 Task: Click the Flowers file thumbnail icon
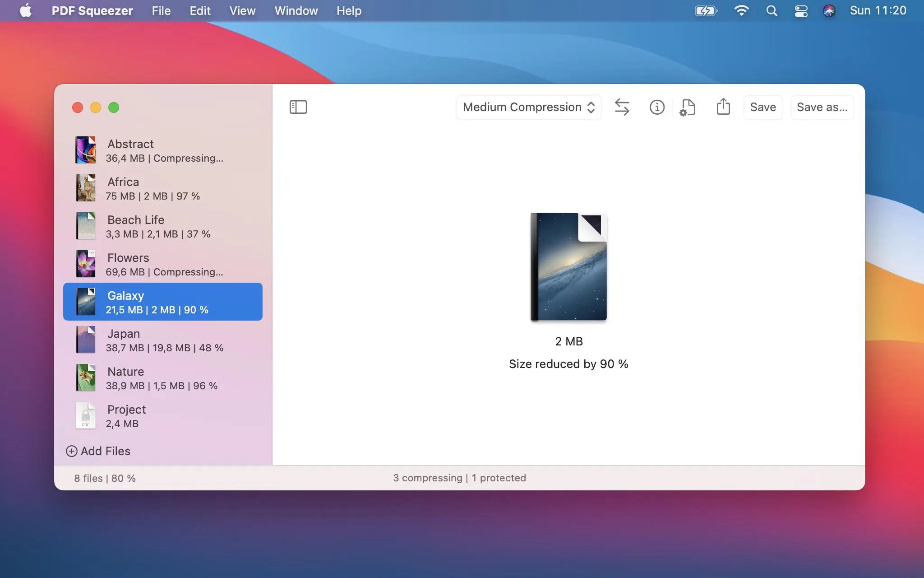[x=86, y=264]
